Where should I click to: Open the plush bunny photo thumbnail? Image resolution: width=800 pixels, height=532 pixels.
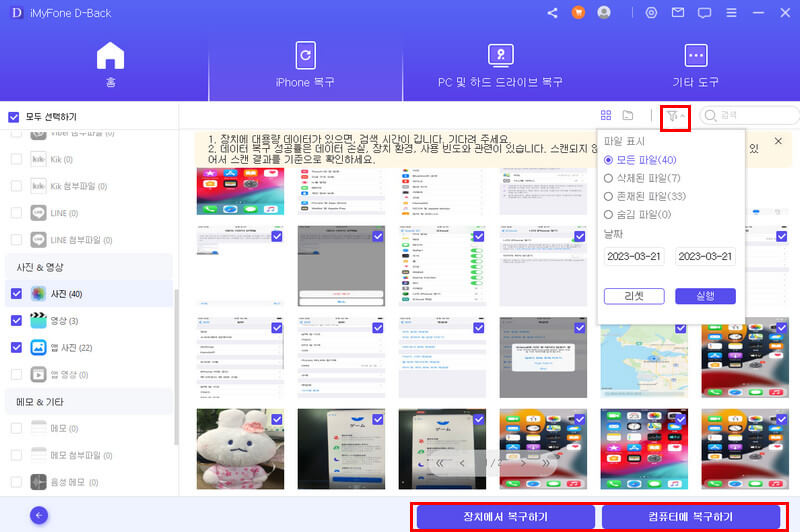pyautogui.click(x=240, y=449)
